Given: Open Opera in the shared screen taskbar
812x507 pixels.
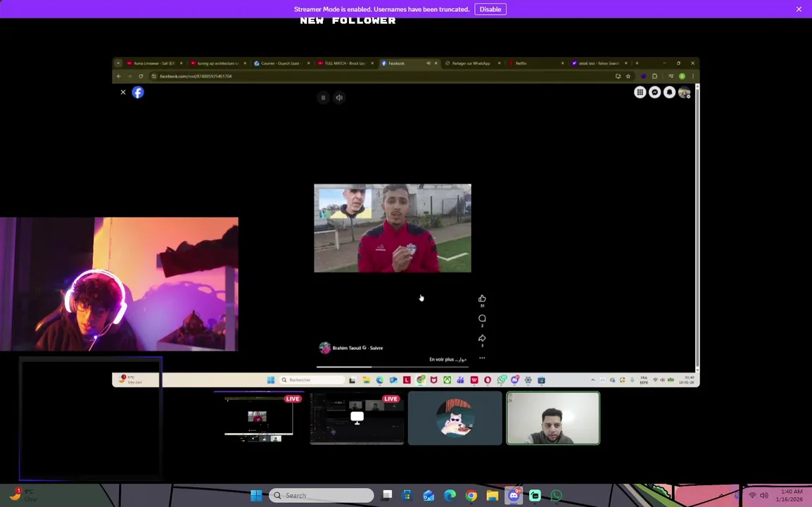Looking at the screenshot, I should pos(488,380).
